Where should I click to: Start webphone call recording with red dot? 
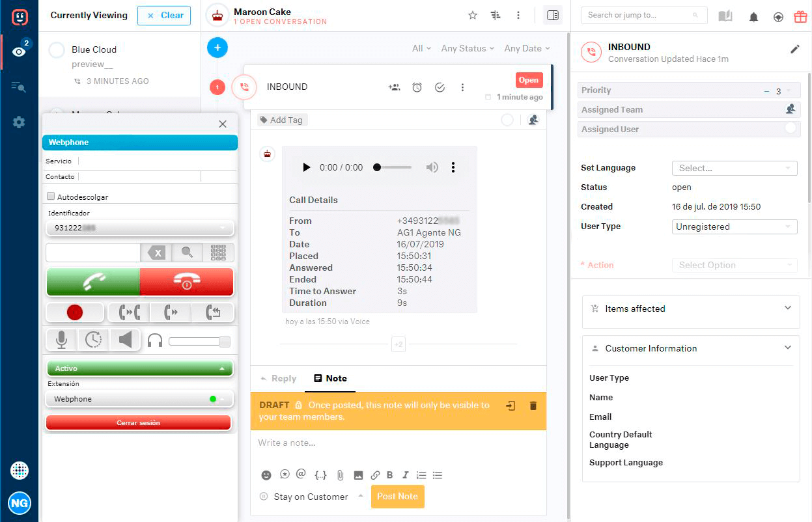[x=75, y=312]
